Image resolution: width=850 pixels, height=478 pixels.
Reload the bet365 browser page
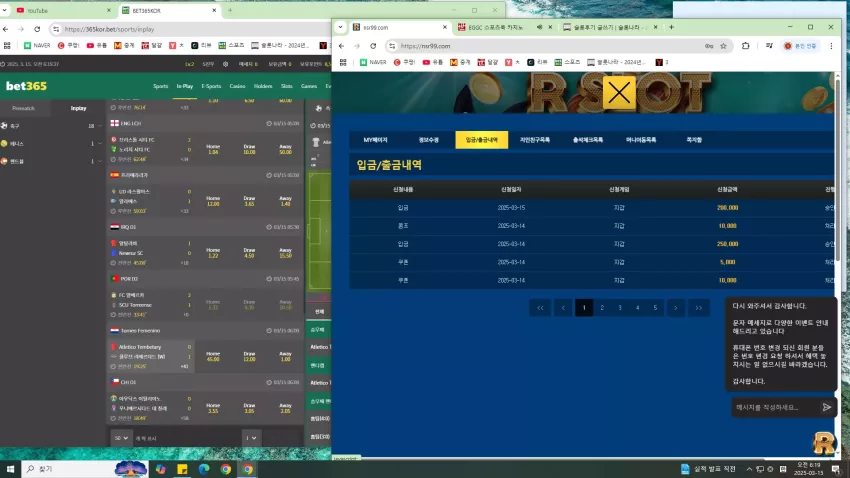[37, 29]
